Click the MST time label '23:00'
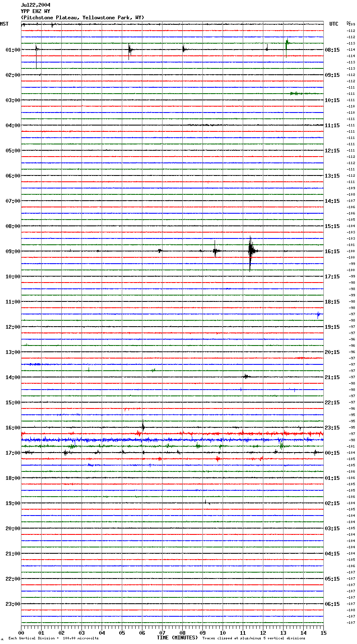Screen dimensions: 357x644 (x=13, y=604)
